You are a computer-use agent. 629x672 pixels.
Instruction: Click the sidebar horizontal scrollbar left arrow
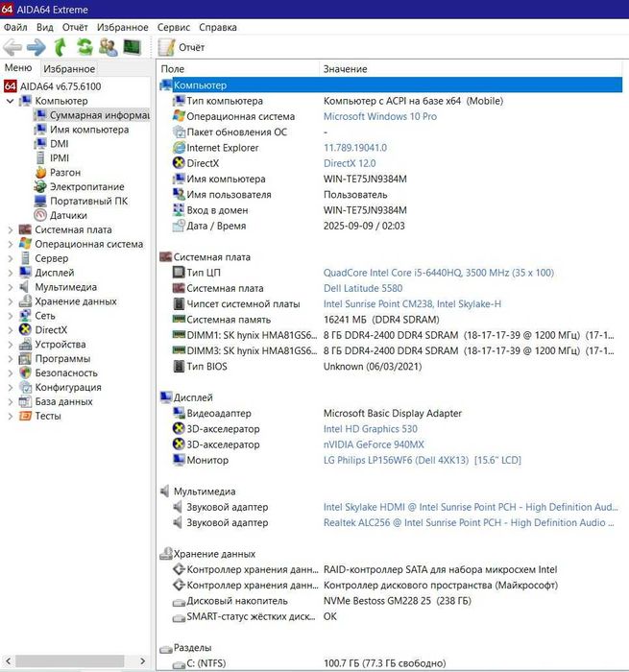pyautogui.click(x=8, y=660)
